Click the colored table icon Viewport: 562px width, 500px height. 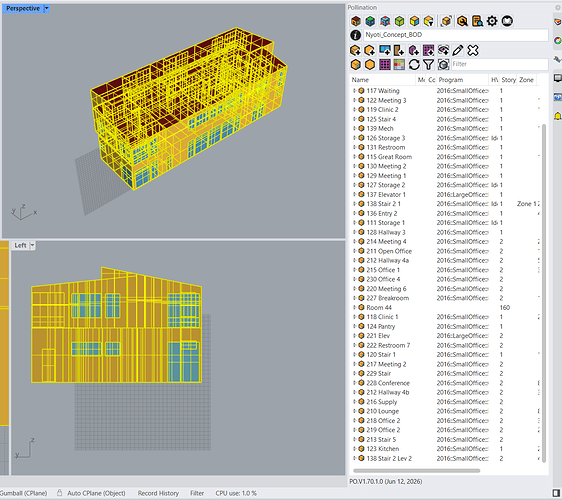[399, 65]
